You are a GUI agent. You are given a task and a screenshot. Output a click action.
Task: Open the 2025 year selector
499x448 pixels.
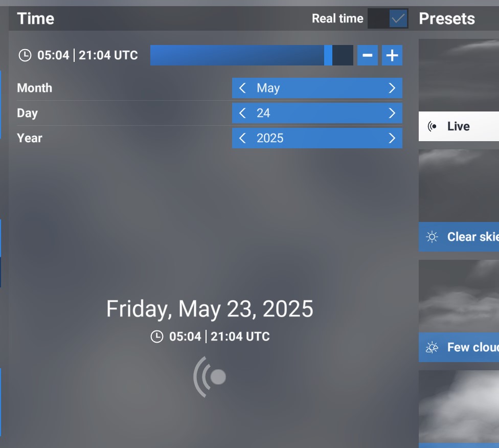click(317, 138)
